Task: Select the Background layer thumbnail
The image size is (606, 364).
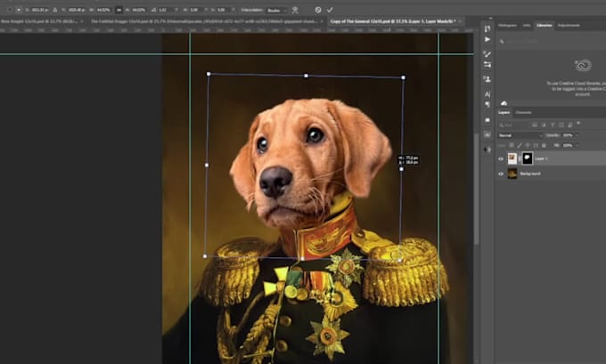Action: pyautogui.click(x=512, y=174)
